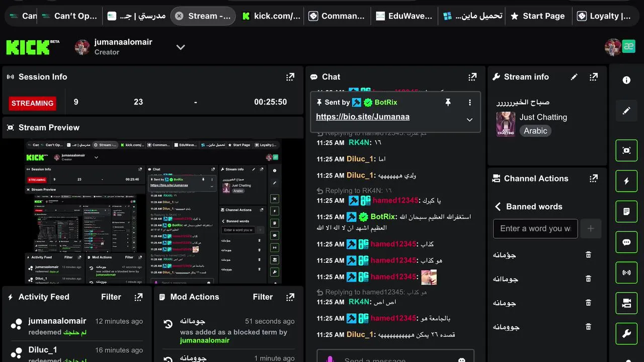Pop out the Activity Feed panel
The height and width of the screenshot is (362, 644).
[138, 297]
